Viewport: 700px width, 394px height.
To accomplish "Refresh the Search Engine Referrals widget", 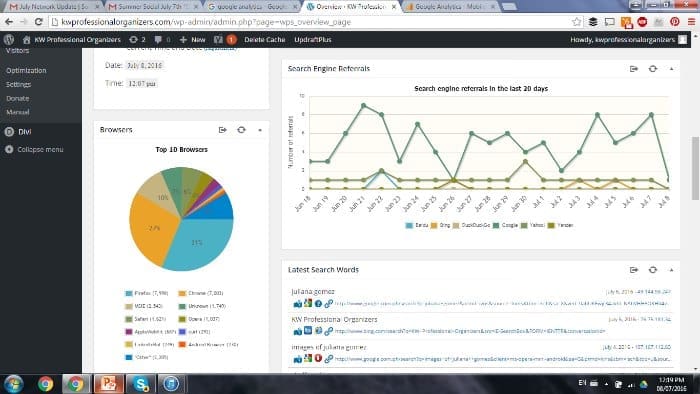I will coord(653,69).
